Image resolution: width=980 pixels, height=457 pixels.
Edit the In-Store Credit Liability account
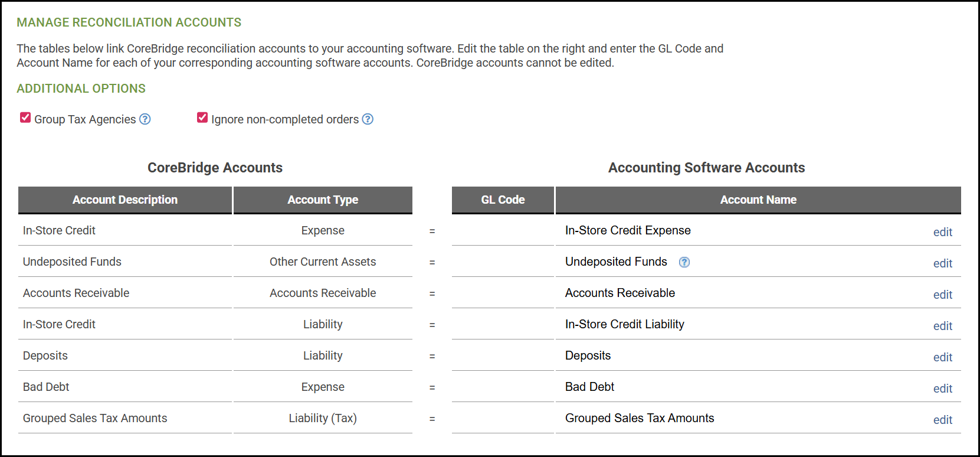click(942, 326)
